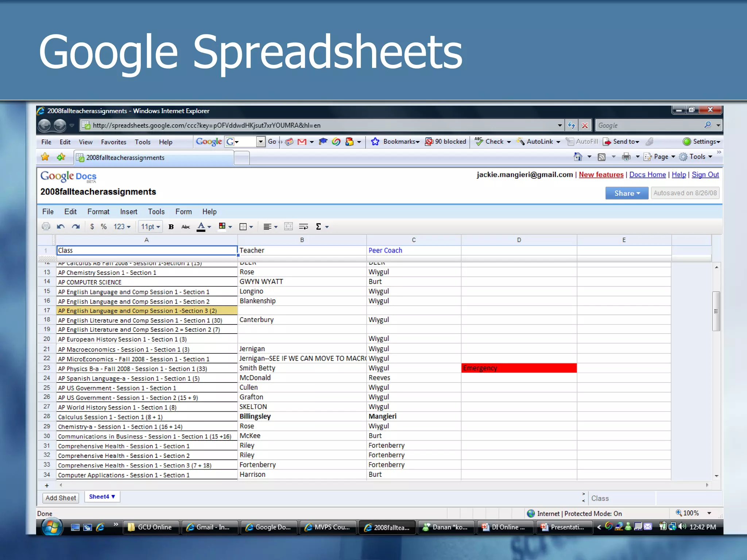Open the sum functions dropdown
This screenshot has height=560, width=747.
point(322,227)
